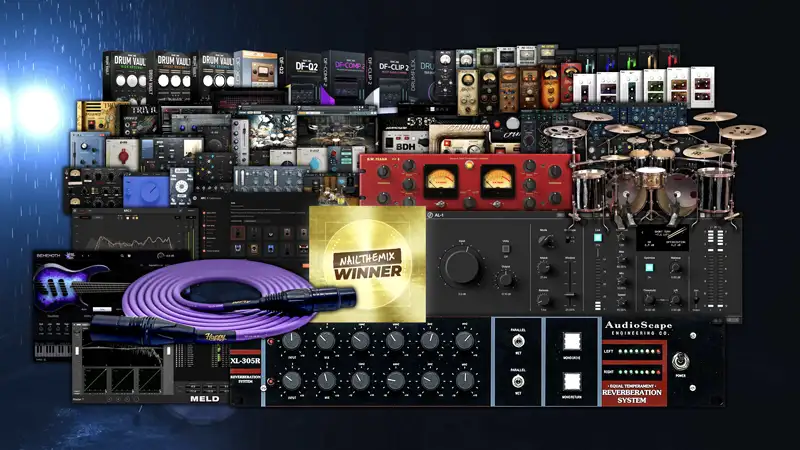The width and height of the screenshot is (800, 450).
Task: Flip the lower PARALLEL/WET toggle switch
Action: (x=518, y=381)
